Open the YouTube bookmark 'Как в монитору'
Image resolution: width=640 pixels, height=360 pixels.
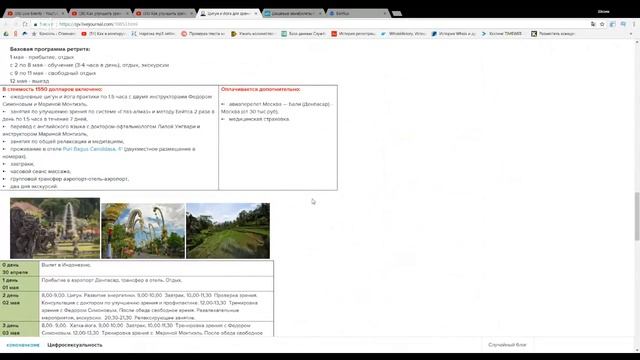coord(103,34)
